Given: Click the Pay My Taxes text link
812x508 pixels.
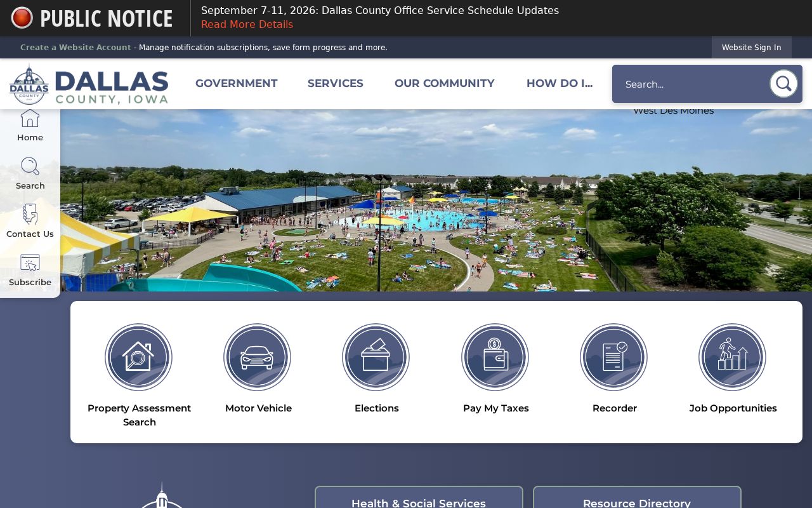Looking at the screenshot, I should [496, 408].
